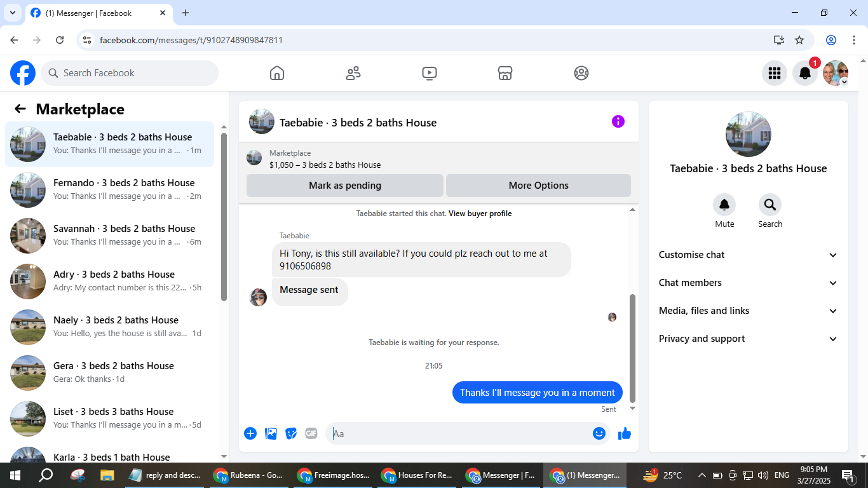
Task: Go back in browser history
Action: [x=14, y=40]
